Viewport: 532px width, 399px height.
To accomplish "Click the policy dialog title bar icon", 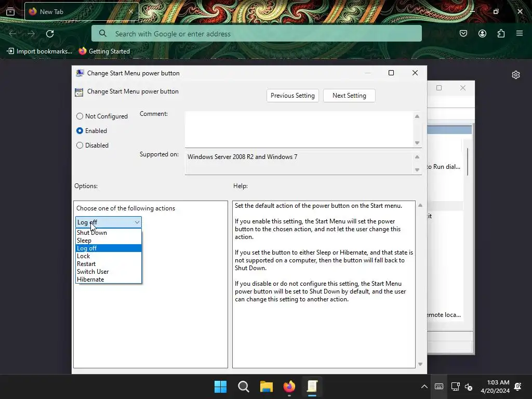I will [79, 73].
